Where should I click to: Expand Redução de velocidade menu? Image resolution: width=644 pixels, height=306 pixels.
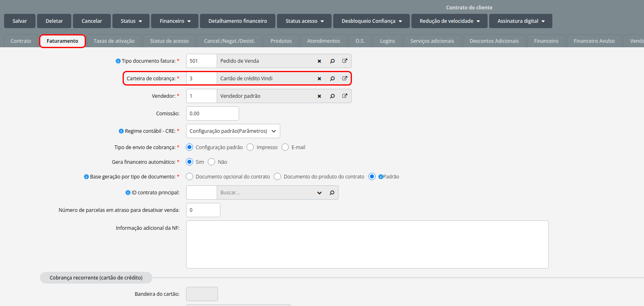(449, 21)
